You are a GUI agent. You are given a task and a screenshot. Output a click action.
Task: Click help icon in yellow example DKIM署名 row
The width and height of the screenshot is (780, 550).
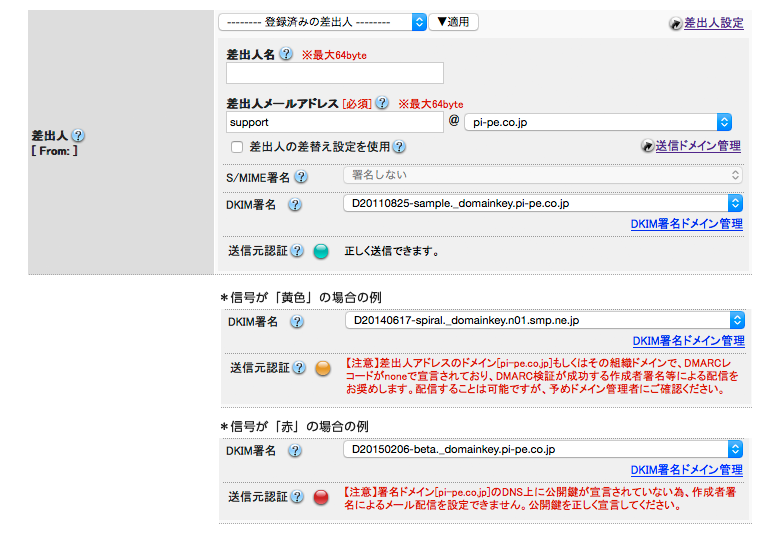[x=297, y=322]
